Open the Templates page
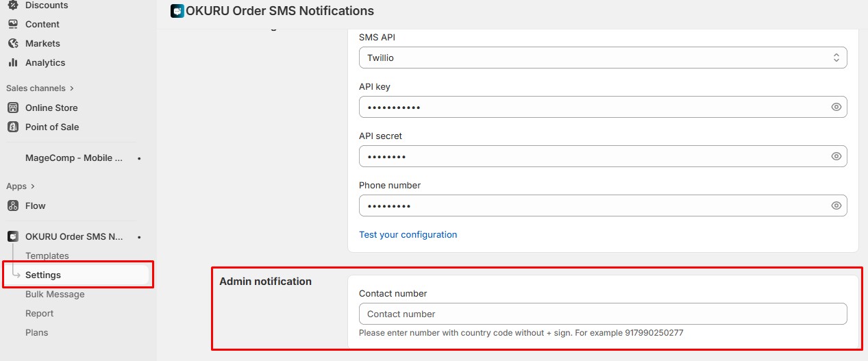Image resolution: width=868 pixels, height=361 pixels. coord(47,256)
